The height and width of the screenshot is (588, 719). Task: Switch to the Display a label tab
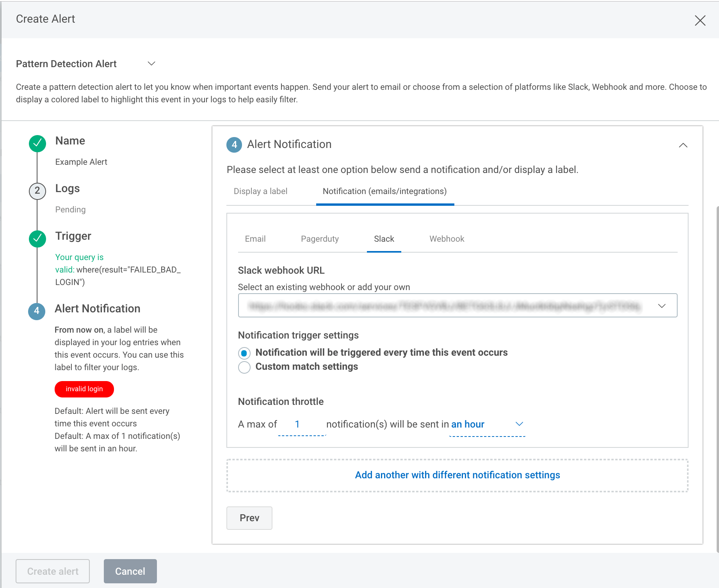point(260,191)
